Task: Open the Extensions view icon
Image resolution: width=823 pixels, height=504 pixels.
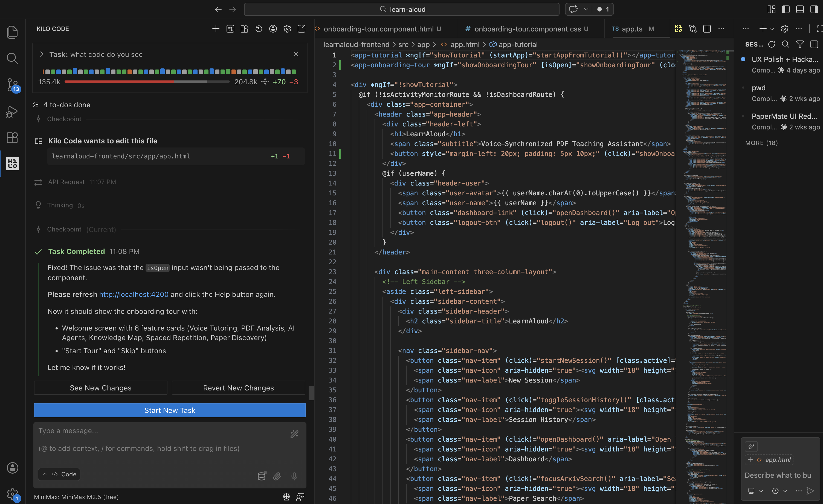Action: [12, 137]
